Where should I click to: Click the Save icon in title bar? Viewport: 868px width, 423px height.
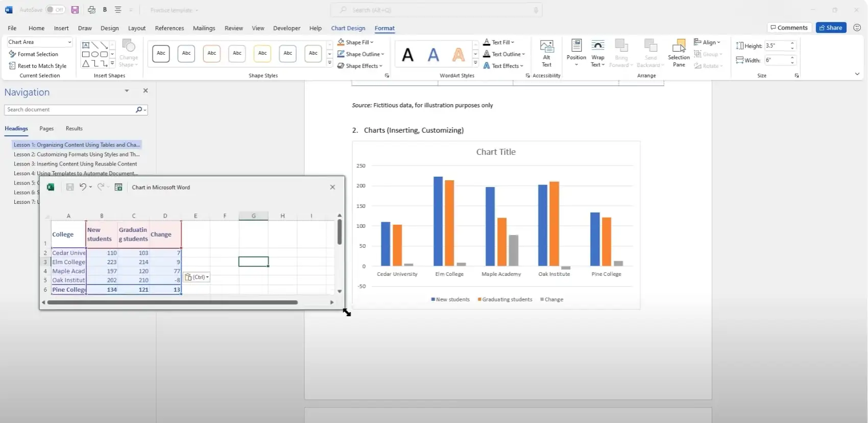(x=75, y=10)
